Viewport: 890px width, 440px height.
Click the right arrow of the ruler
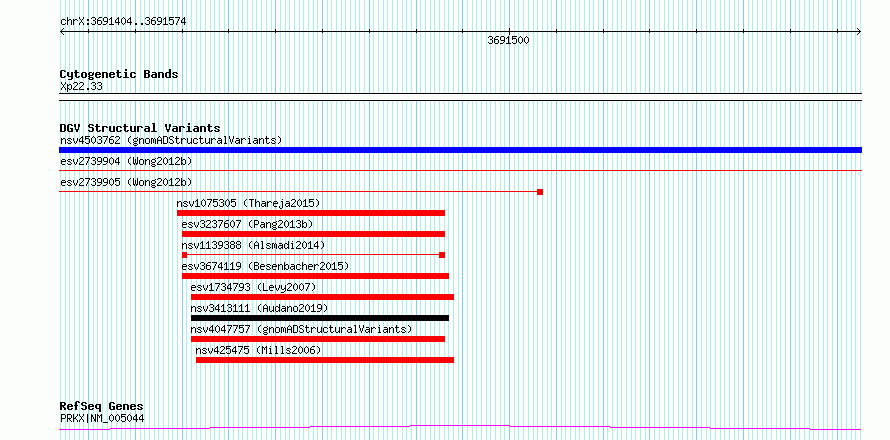[859, 32]
